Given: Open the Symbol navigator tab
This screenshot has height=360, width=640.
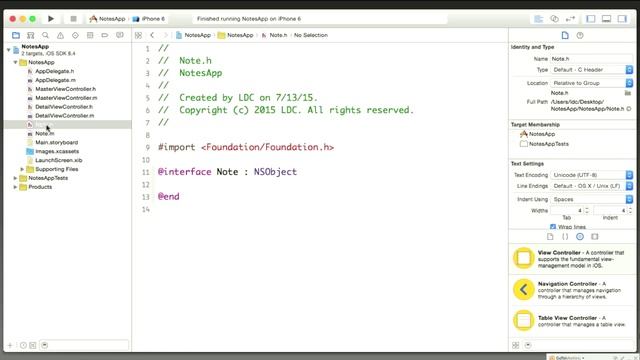Looking at the screenshot, I should [31, 36].
